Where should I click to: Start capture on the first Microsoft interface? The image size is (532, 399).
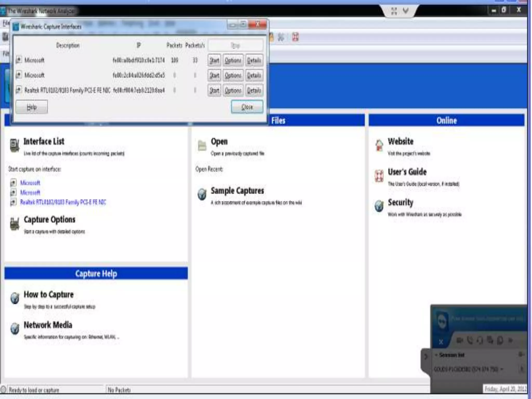tap(214, 61)
